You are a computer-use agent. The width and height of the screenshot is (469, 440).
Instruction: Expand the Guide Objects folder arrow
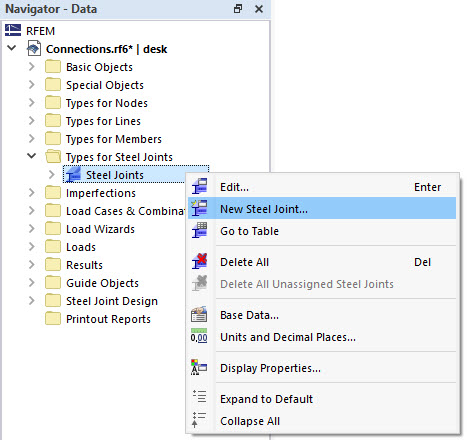[31, 282]
